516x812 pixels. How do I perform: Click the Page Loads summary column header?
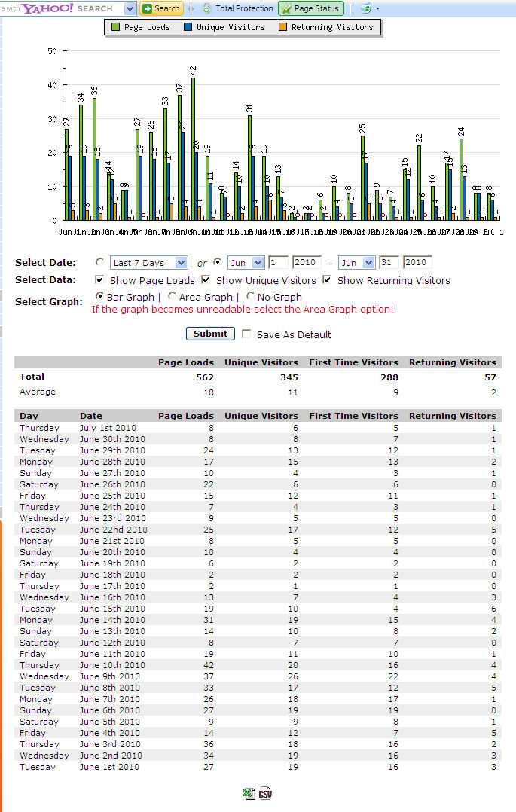coord(186,362)
